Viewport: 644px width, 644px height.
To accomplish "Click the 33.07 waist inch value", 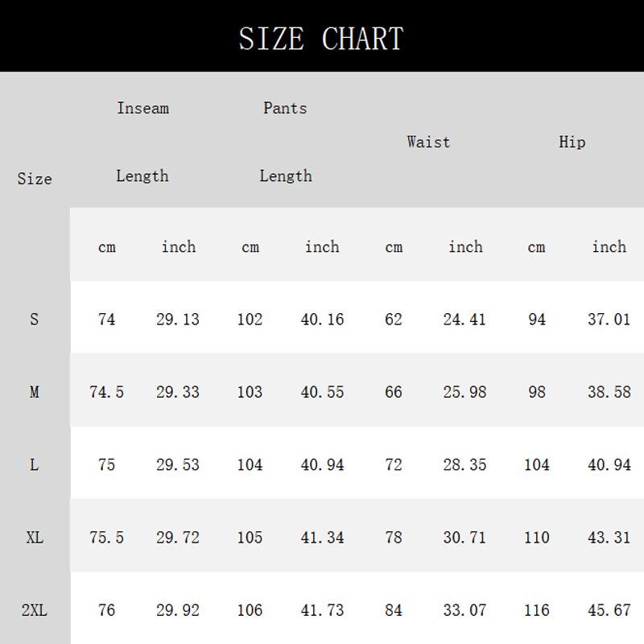I will [464, 610].
